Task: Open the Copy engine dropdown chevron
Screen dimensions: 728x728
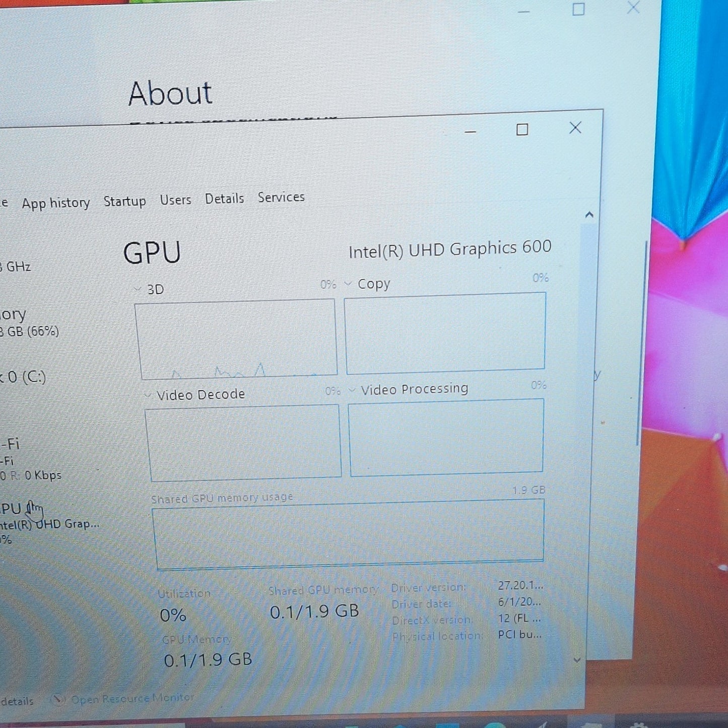Action: [x=348, y=284]
